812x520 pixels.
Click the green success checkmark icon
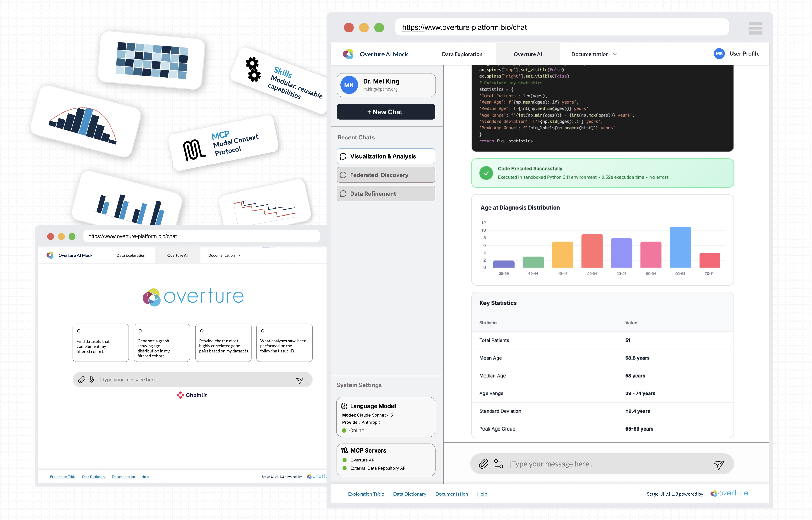(x=486, y=173)
